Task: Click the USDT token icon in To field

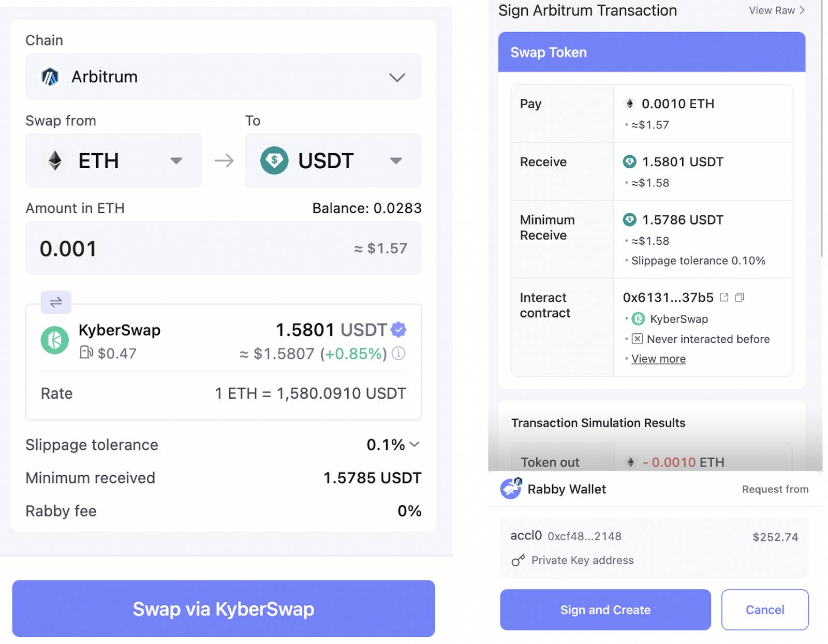Action: coord(274,160)
